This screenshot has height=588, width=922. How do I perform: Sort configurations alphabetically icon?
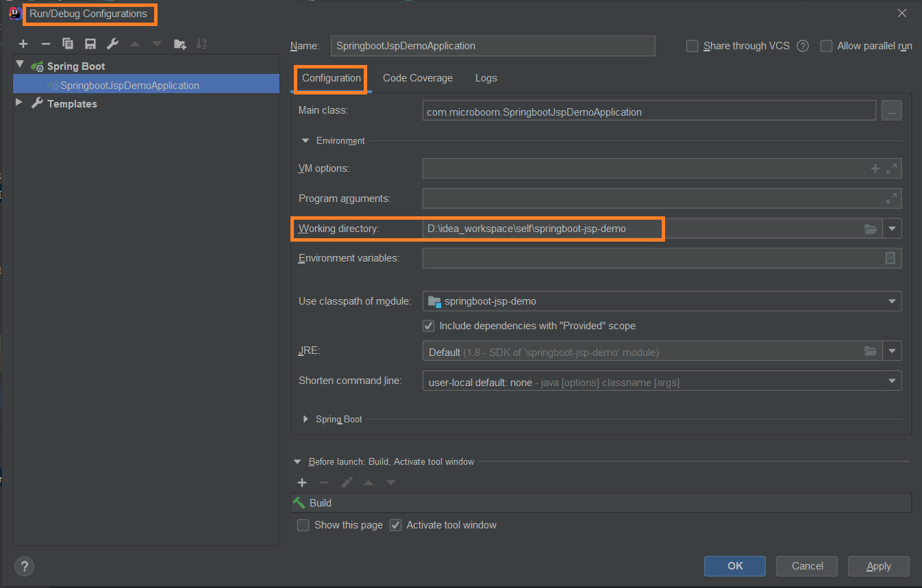pos(201,44)
